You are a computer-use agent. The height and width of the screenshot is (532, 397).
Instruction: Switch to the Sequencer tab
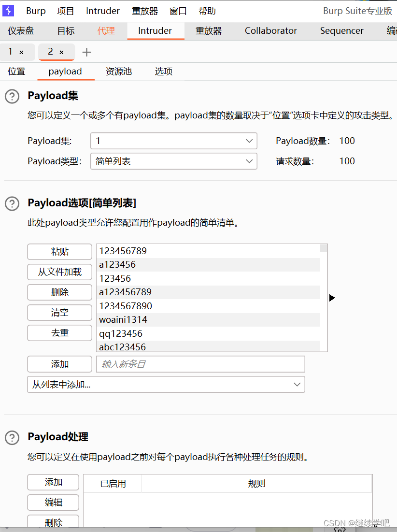(x=342, y=31)
